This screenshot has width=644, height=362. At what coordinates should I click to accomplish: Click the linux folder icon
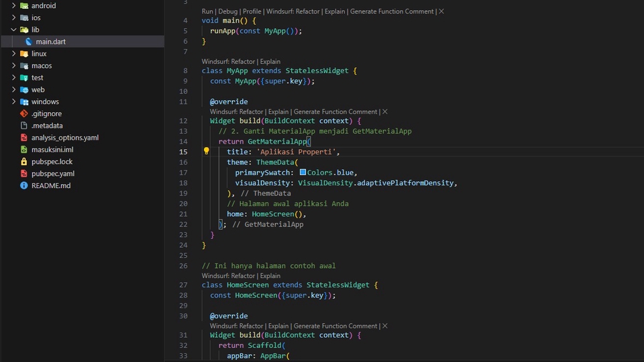(x=24, y=54)
